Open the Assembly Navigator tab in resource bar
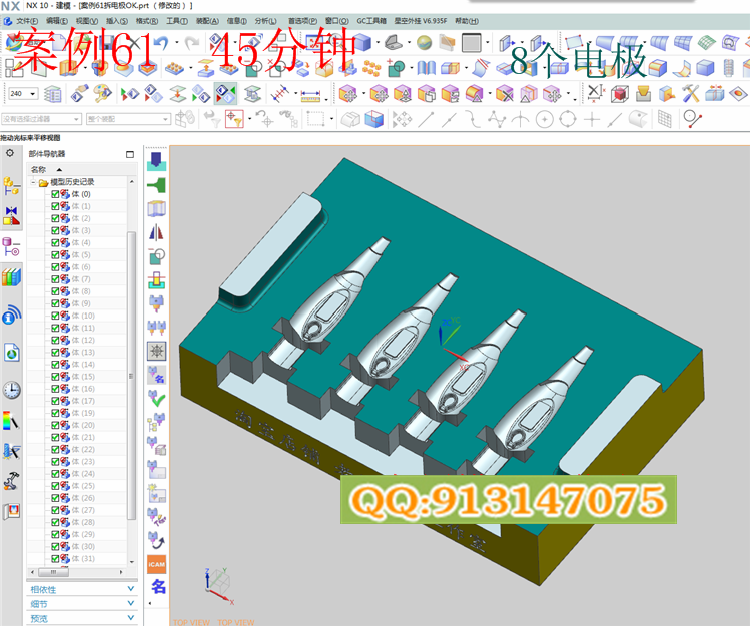This screenshot has height=626, width=750. point(11,186)
